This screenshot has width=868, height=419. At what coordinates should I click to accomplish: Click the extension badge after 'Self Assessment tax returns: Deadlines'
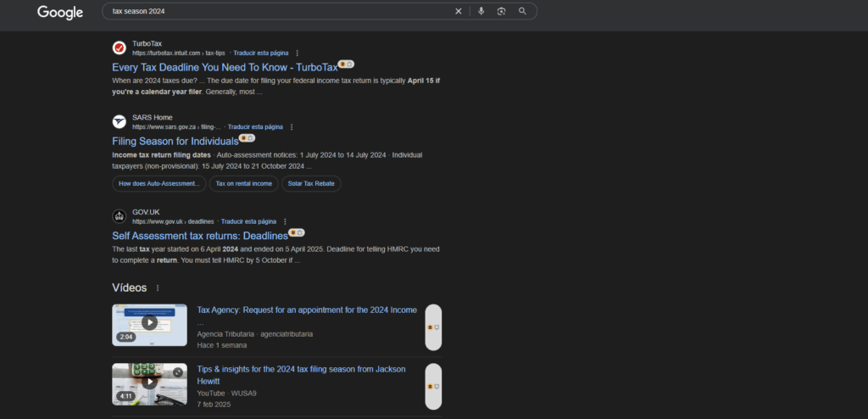coord(296,232)
